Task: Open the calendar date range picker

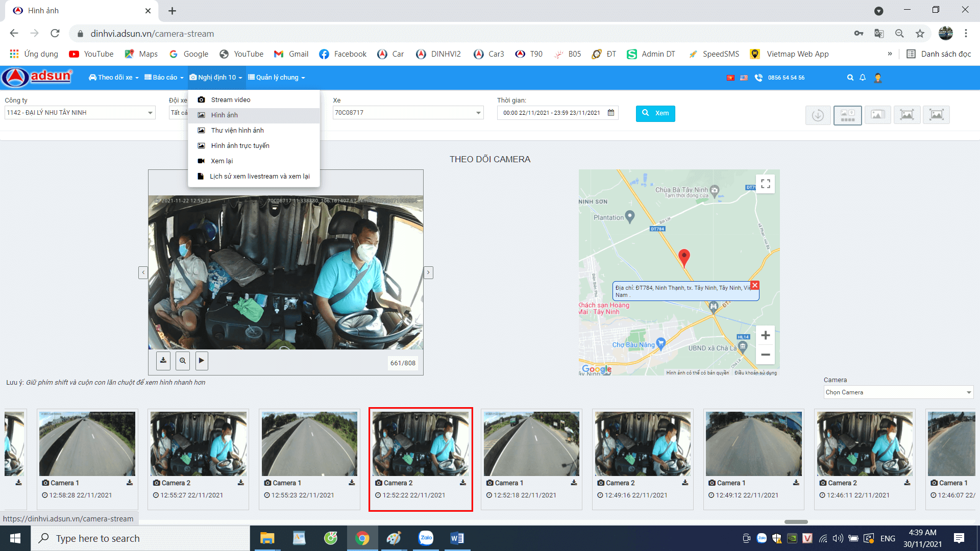Action: [x=611, y=113]
